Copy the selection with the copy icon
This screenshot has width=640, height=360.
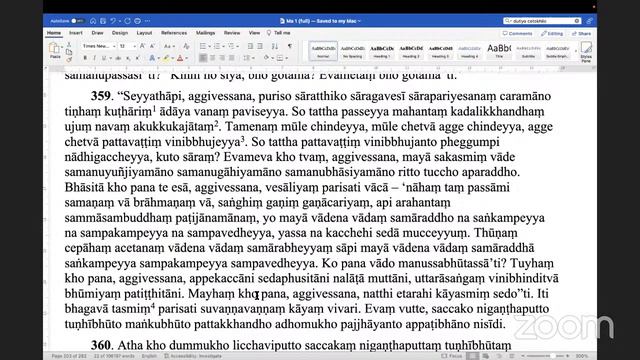[x=69, y=52]
